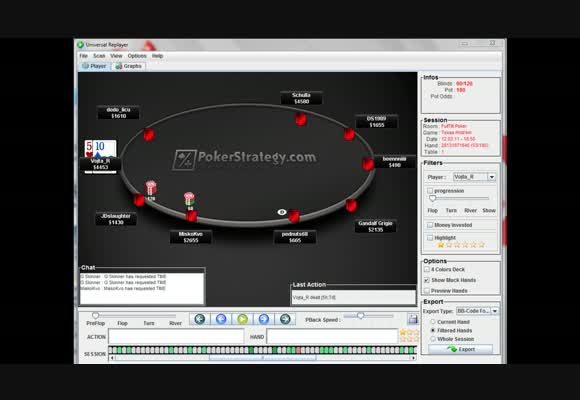Click the eye icon on the poker table

point(282,212)
